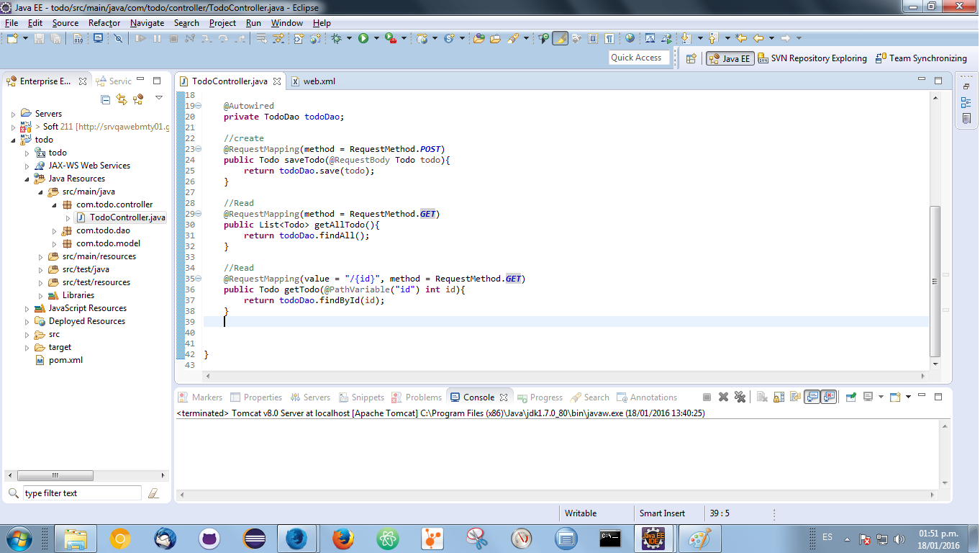Switch to Servers view tab

310,397
